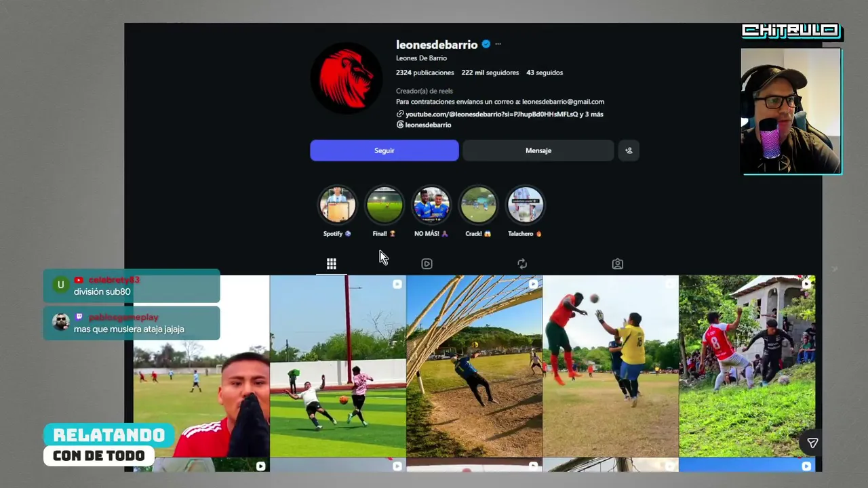Open the post of man covering face with glove
The height and width of the screenshot is (488, 868).
pyautogui.click(x=201, y=366)
